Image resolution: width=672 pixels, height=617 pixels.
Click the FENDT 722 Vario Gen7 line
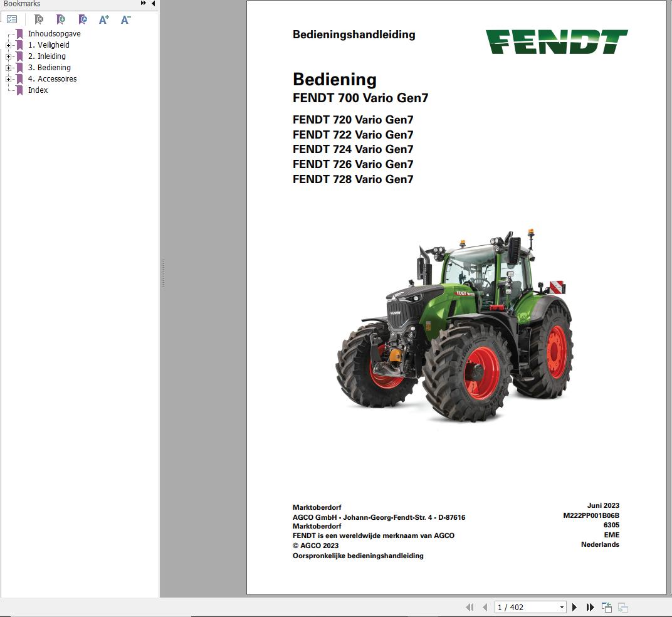[353, 135]
